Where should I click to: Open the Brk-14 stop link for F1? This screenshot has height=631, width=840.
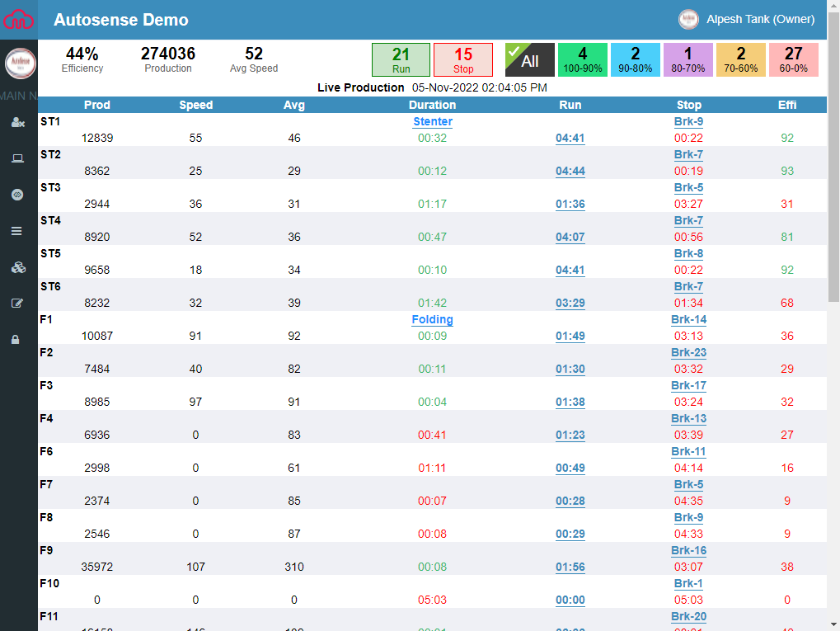coord(688,319)
